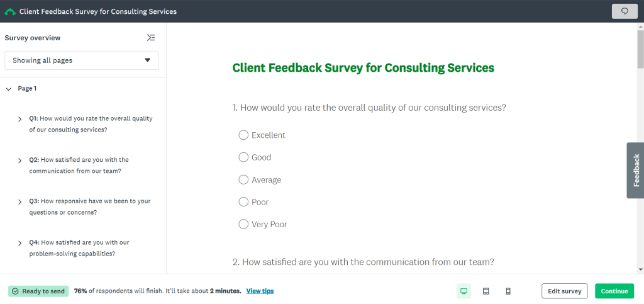Open the Feedback side tab

(636, 170)
